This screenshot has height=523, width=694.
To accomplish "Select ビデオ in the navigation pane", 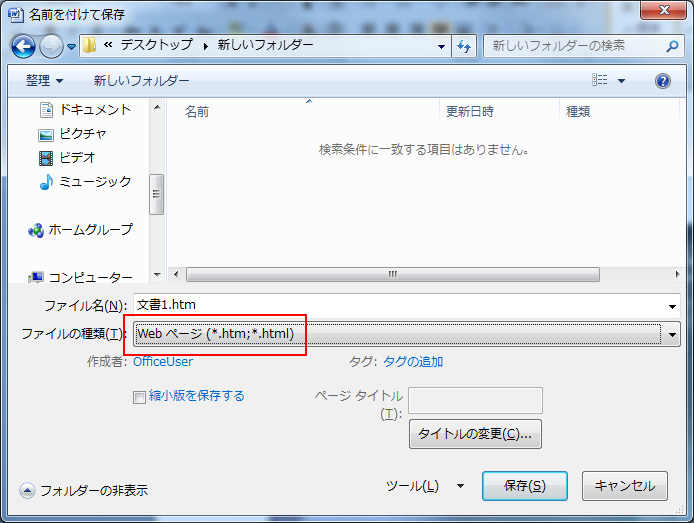I will coord(77,158).
